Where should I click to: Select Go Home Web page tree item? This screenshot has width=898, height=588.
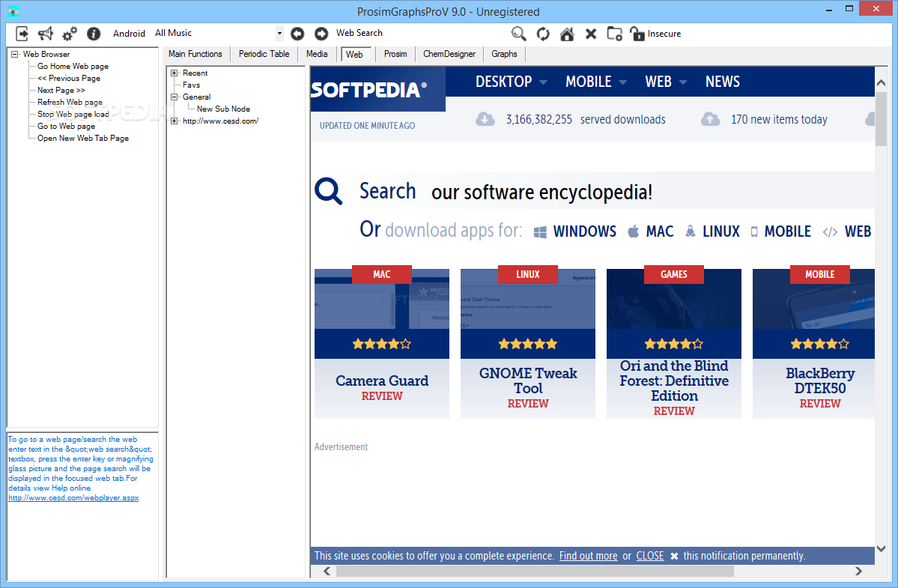pyautogui.click(x=73, y=67)
